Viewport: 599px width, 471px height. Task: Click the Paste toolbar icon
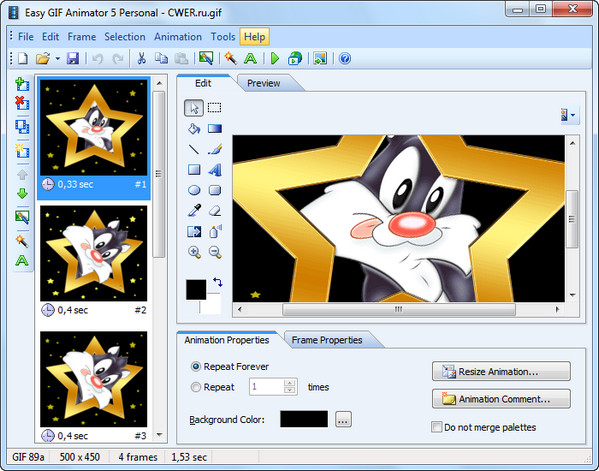(181, 58)
